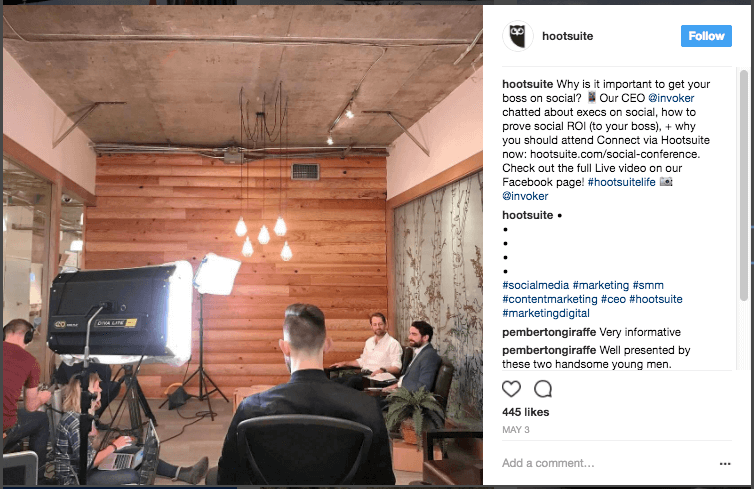Screen dimensions: 754x489
Task: Open the #hootsuitelife hashtag
Action: [621, 182]
